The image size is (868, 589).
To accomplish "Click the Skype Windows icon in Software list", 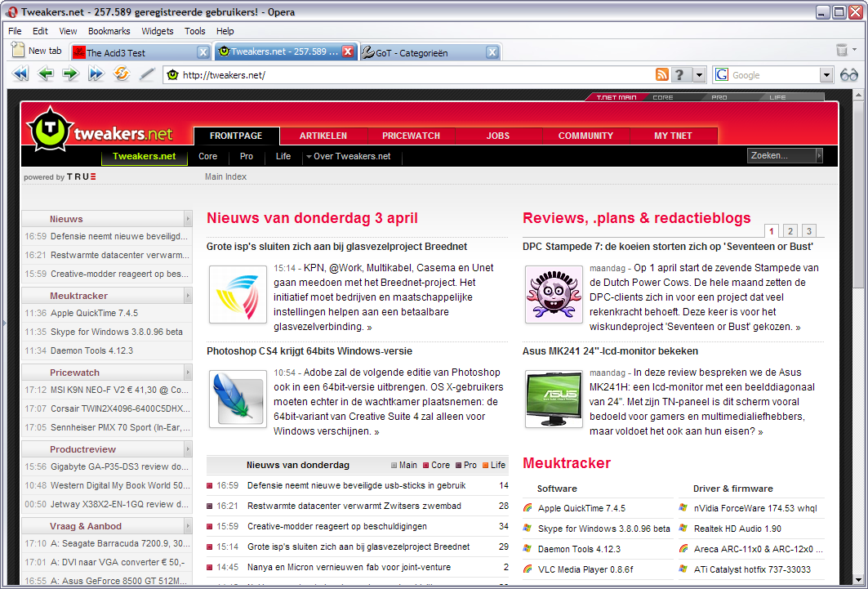I will (527, 528).
